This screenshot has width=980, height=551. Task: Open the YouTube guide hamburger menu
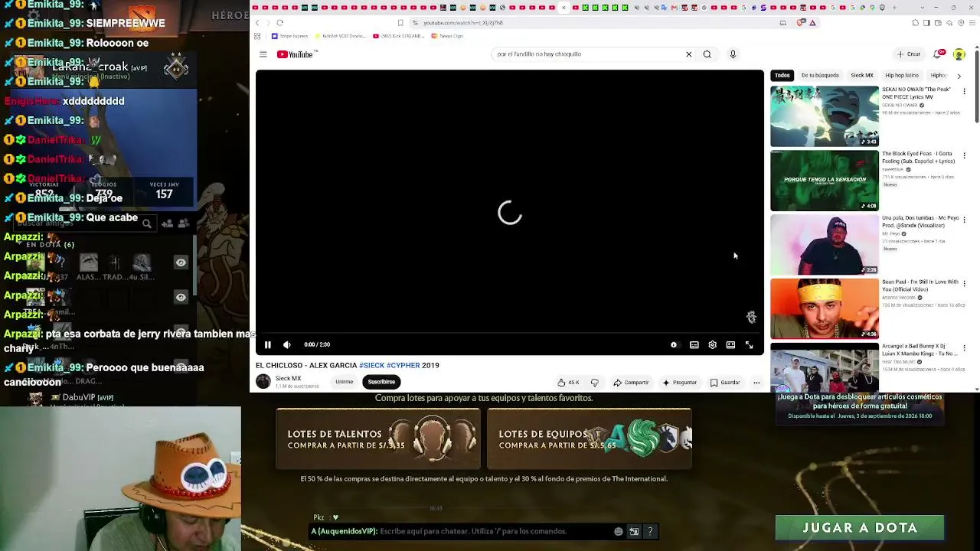pyautogui.click(x=263, y=54)
